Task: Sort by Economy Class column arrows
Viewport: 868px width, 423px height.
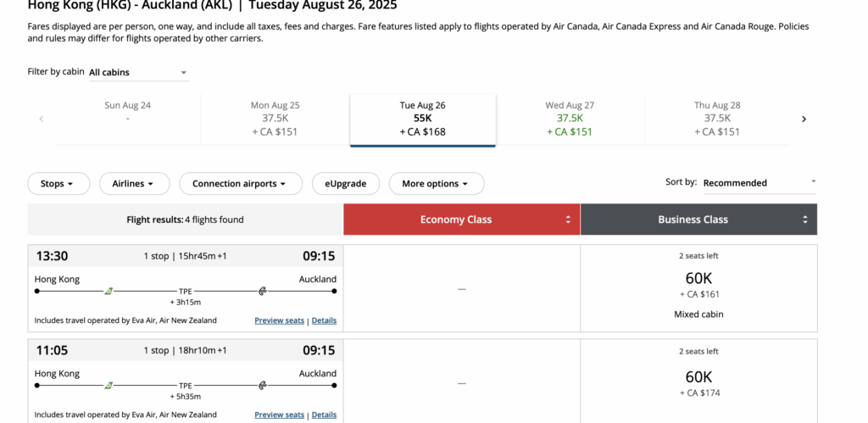Action: tap(567, 220)
